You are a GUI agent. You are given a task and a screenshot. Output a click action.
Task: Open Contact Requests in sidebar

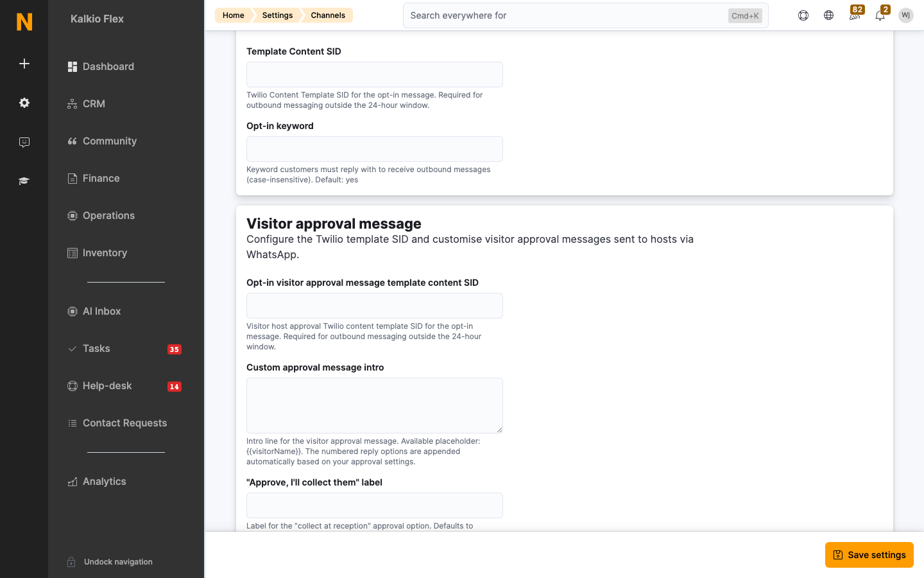point(126,423)
